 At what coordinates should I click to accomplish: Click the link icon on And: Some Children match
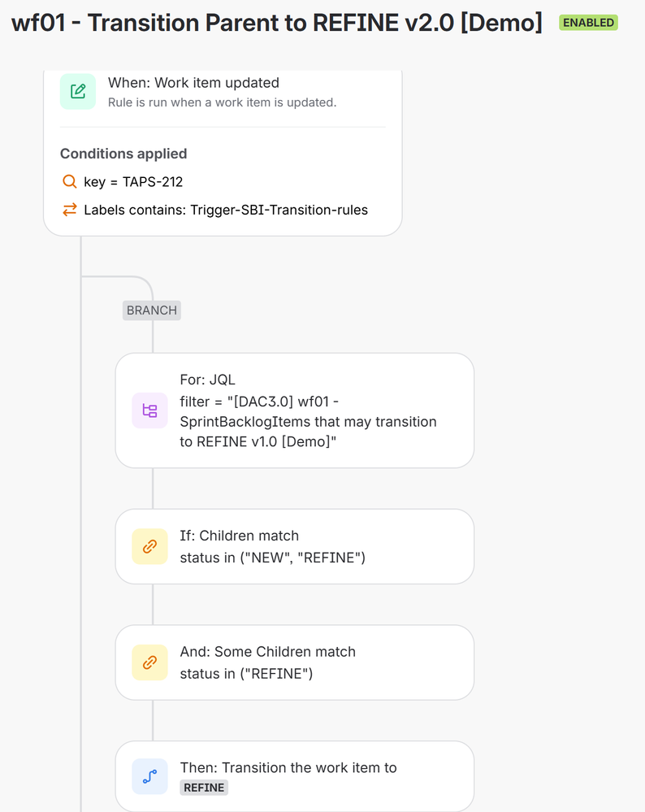[x=149, y=662]
